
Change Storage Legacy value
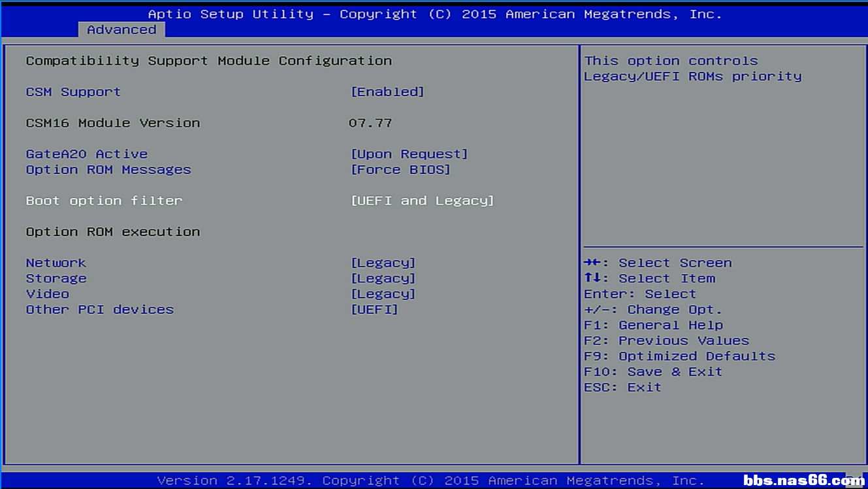pos(383,278)
